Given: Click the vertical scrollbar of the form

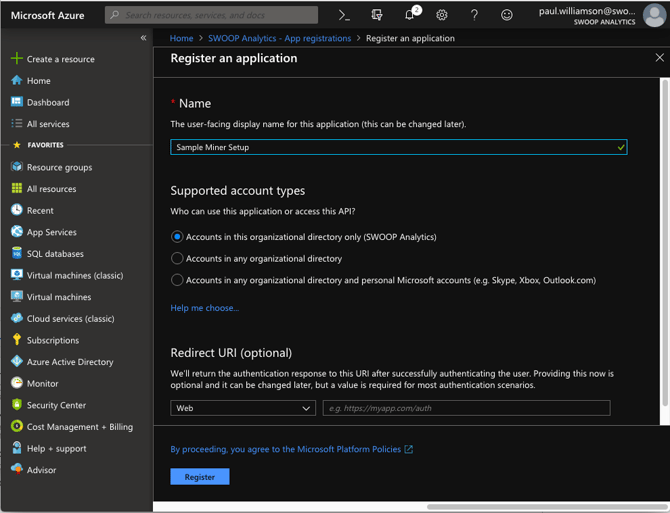Looking at the screenshot, I should 664,242.
